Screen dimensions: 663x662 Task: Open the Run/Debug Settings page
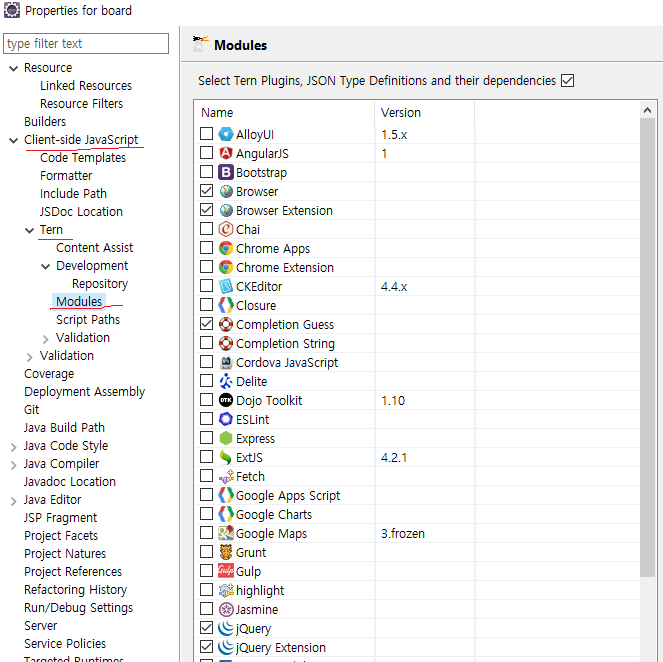coord(79,607)
